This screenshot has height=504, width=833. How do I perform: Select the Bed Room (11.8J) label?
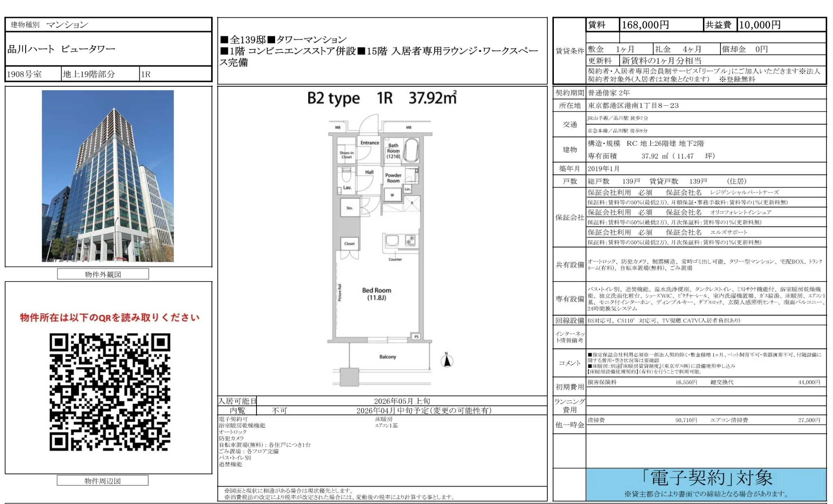(x=377, y=293)
